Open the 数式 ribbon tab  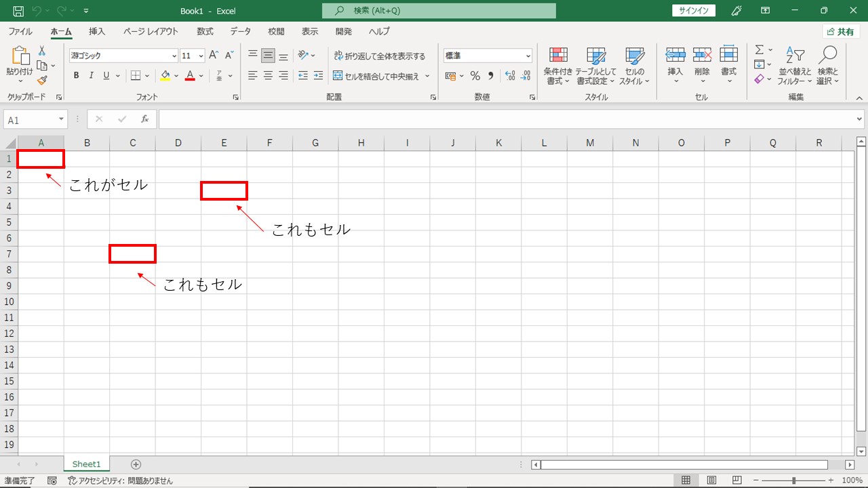[x=205, y=32]
